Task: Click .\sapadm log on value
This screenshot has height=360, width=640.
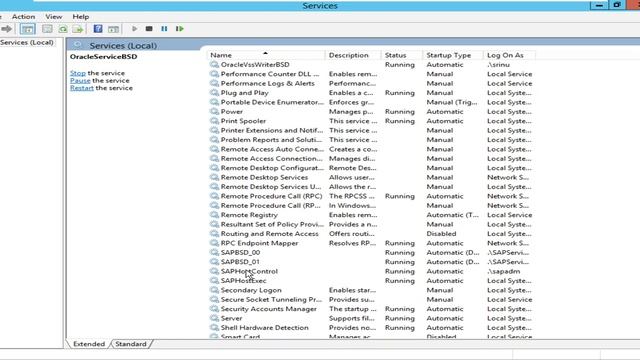Action: pos(503,271)
